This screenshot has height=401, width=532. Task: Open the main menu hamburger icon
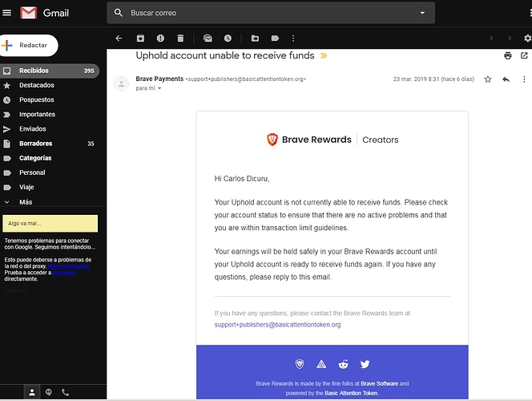6,13
